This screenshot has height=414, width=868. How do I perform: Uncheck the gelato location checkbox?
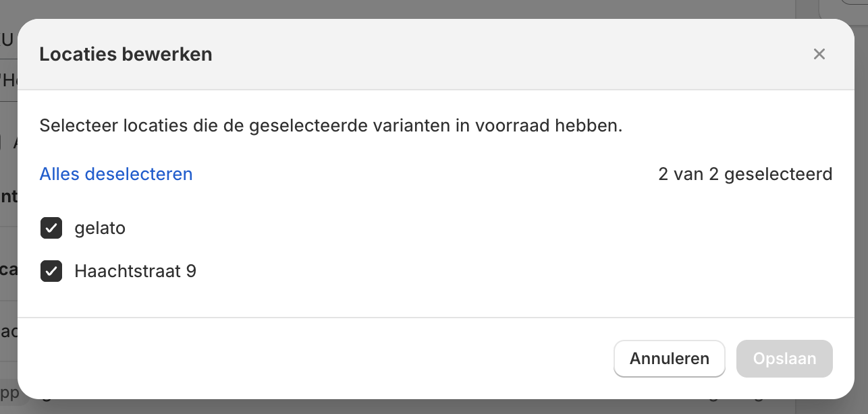tap(51, 229)
